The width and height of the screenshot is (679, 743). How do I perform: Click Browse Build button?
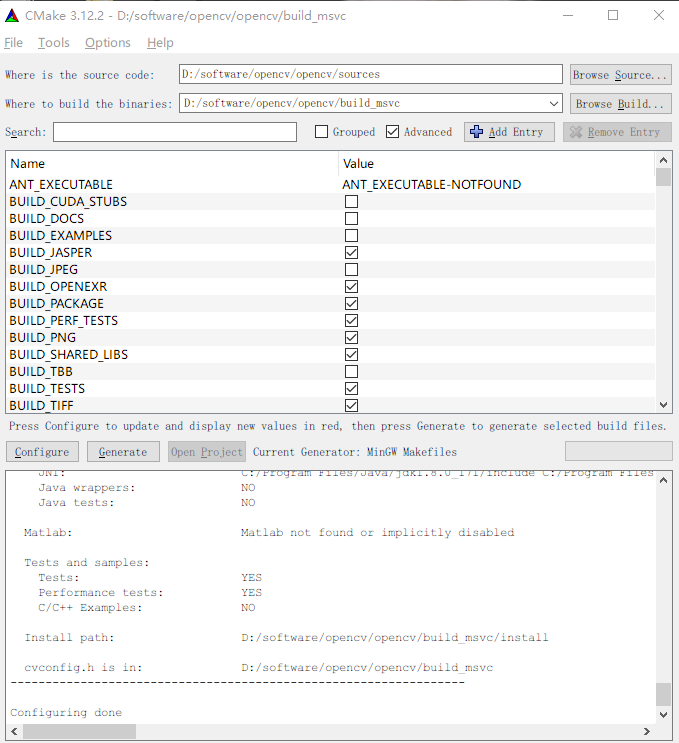tap(620, 104)
